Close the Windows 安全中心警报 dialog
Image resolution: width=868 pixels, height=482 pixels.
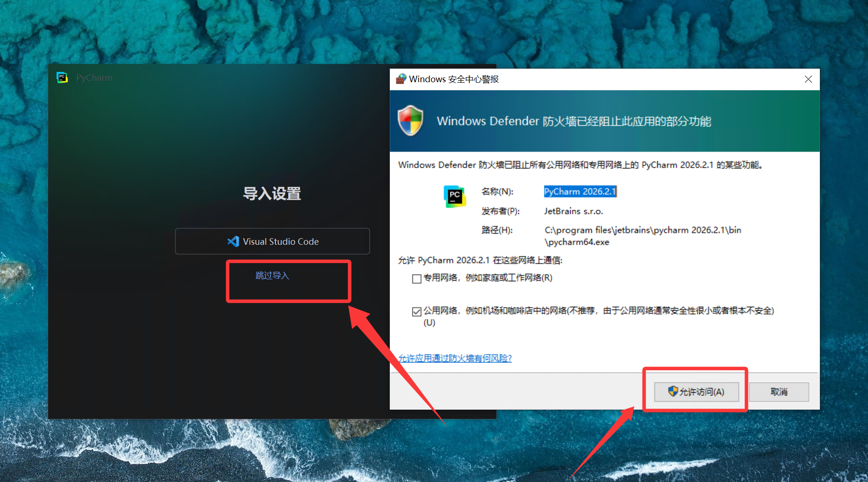(x=808, y=79)
